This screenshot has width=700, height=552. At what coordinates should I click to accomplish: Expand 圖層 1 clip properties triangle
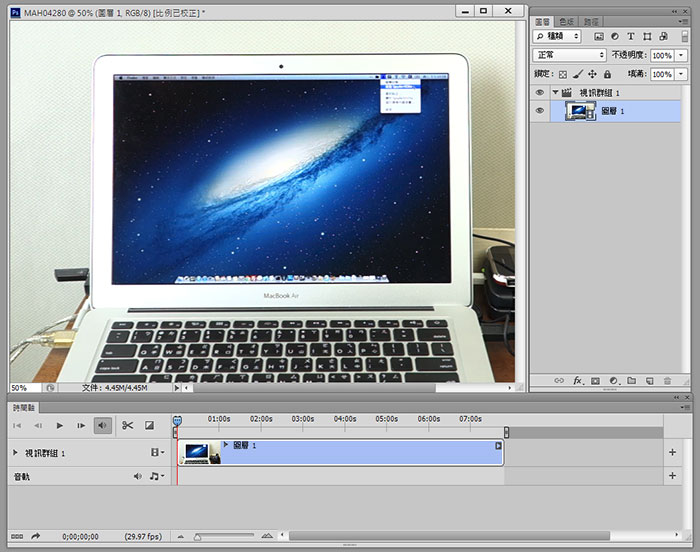pyautogui.click(x=226, y=445)
